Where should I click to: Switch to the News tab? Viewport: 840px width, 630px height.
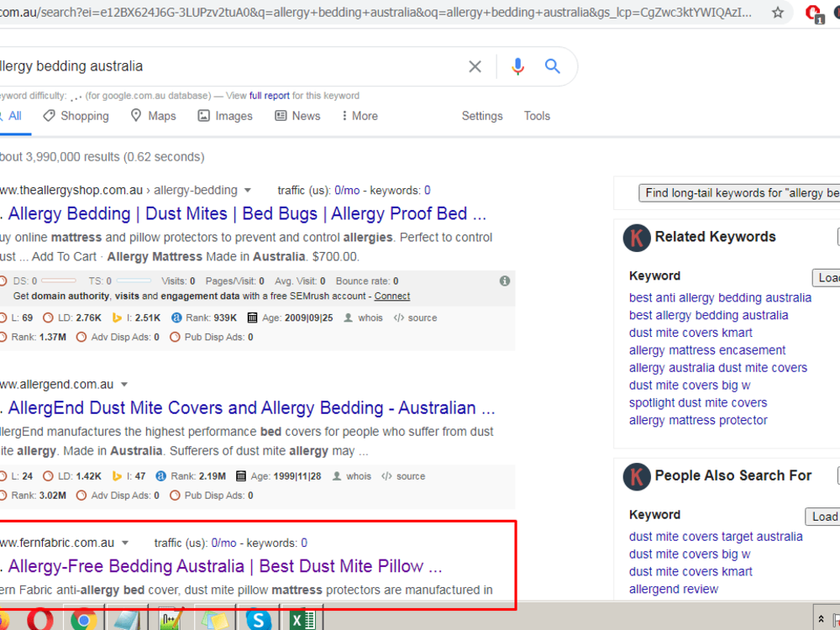click(297, 116)
